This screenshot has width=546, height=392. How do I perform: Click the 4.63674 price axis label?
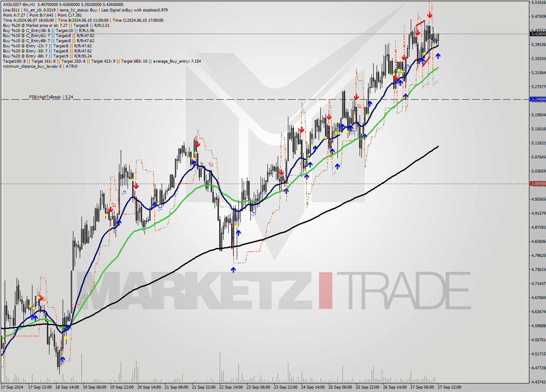coord(538,311)
